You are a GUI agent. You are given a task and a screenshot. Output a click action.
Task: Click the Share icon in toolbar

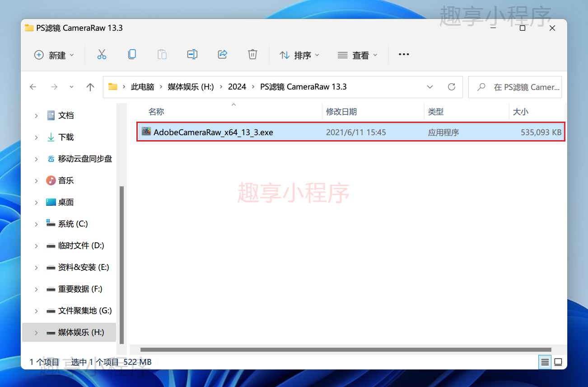(x=222, y=55)
